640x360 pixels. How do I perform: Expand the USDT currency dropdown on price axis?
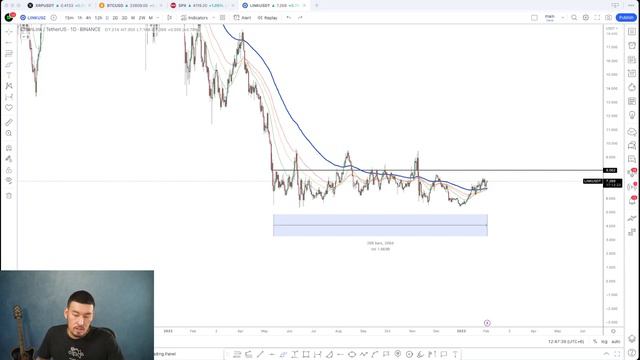(612, 29)
